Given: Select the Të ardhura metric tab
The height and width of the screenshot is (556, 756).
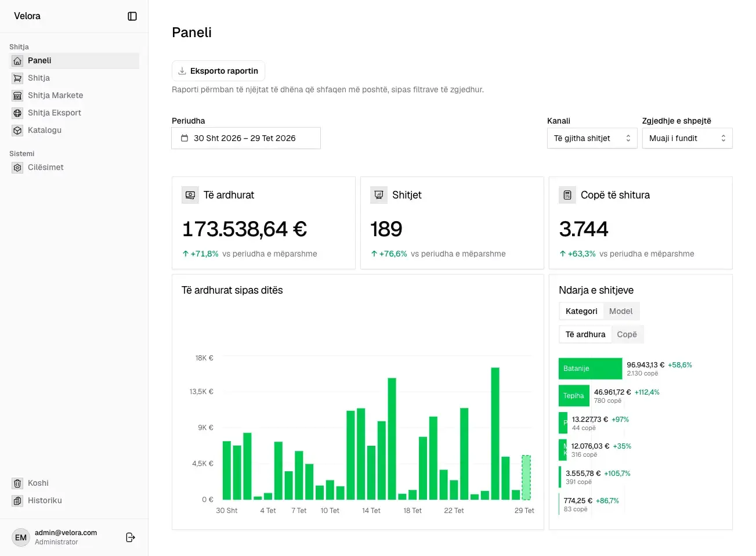Looking at the screenshot, I should [x=585, y=334].
